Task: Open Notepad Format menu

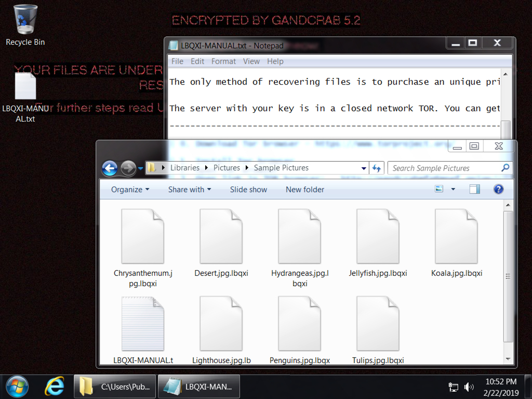Action: [223, 61]
